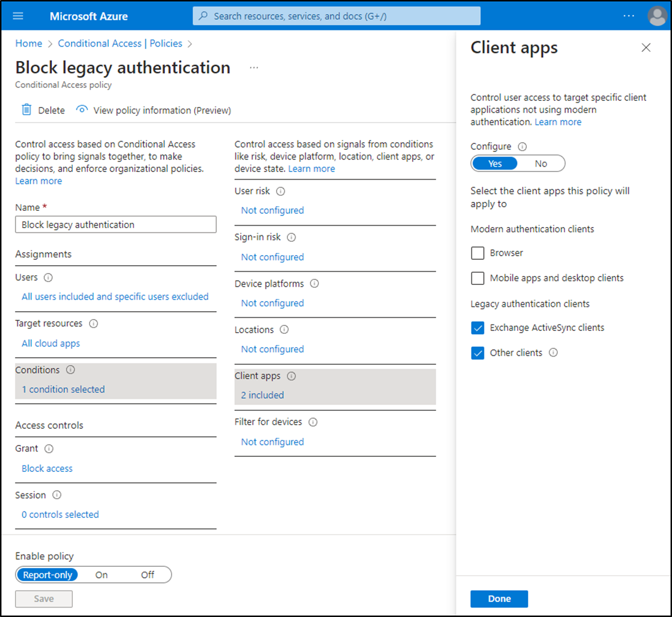Click the search resources bar
The height and width of the screenshot is (617, 672).
tap(336, 16)
